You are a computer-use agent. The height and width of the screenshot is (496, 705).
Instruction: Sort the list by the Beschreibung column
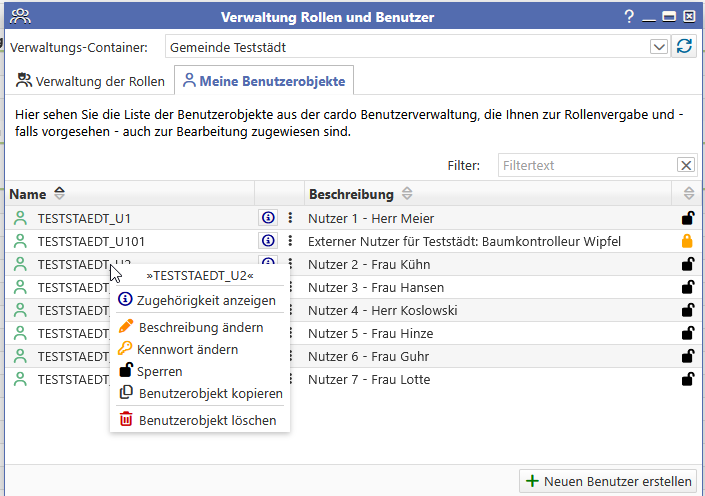click(406, 194)
